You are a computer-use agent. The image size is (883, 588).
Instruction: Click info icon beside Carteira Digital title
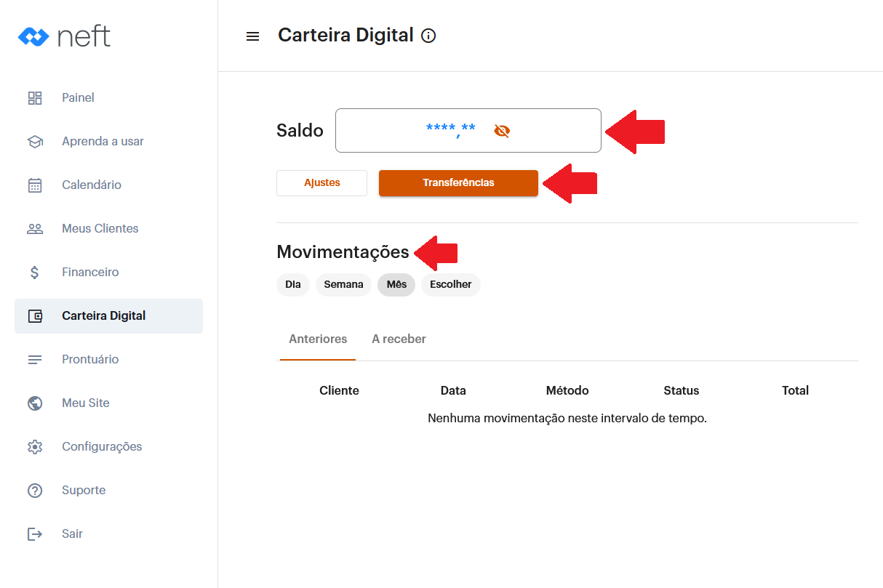(428, 36)
